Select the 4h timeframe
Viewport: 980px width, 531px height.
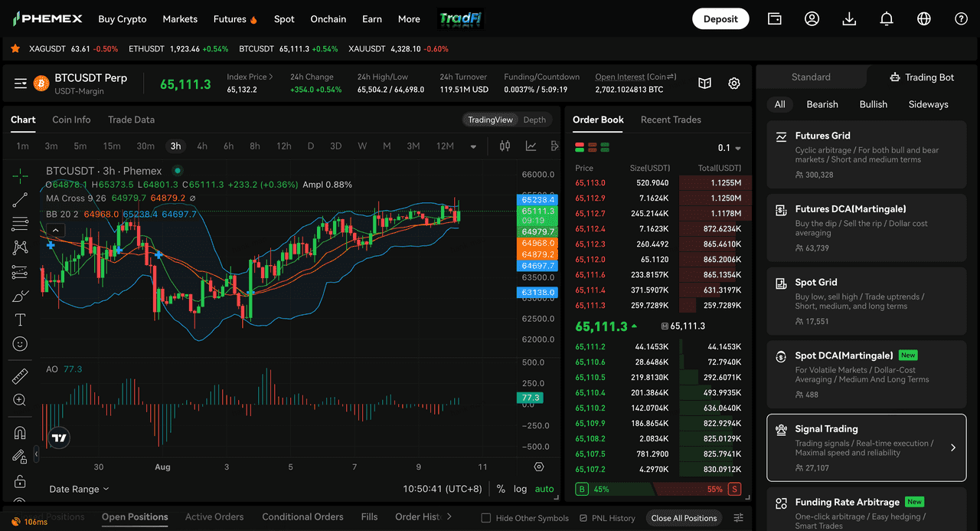202,146
